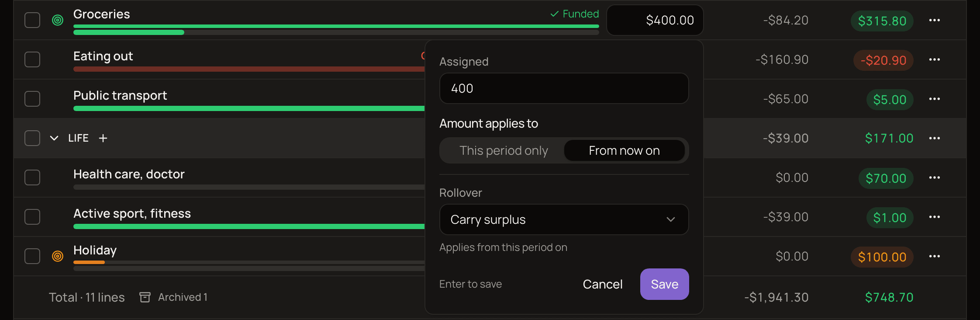Select the From now on option
This screenshot has width=980, height=320.
(624, 150)
